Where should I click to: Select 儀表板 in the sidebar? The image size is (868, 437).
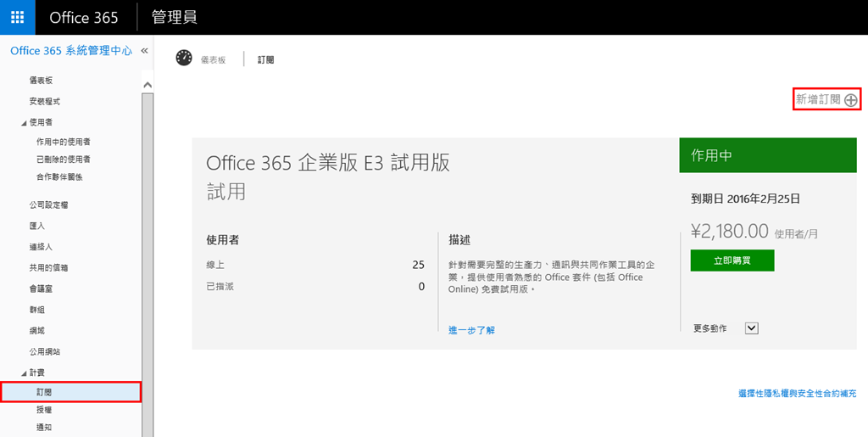(x=41, y=81)
